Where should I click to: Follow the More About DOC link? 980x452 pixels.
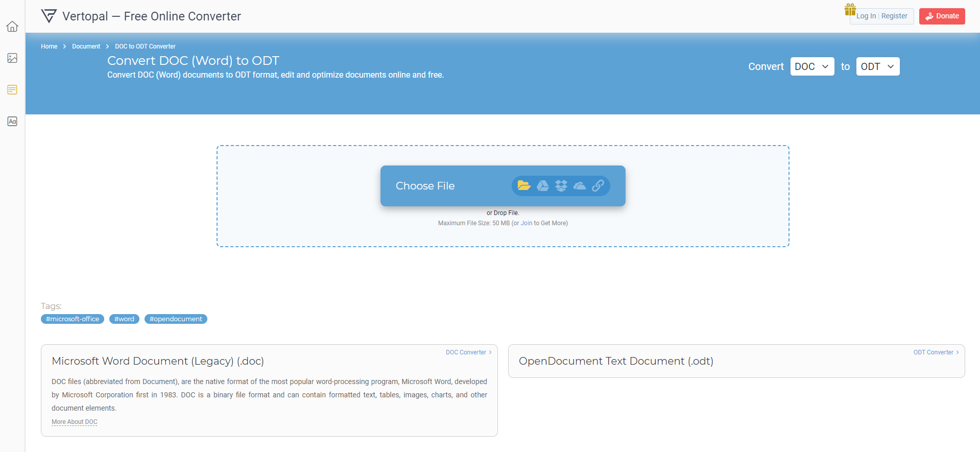coord(75,422)
